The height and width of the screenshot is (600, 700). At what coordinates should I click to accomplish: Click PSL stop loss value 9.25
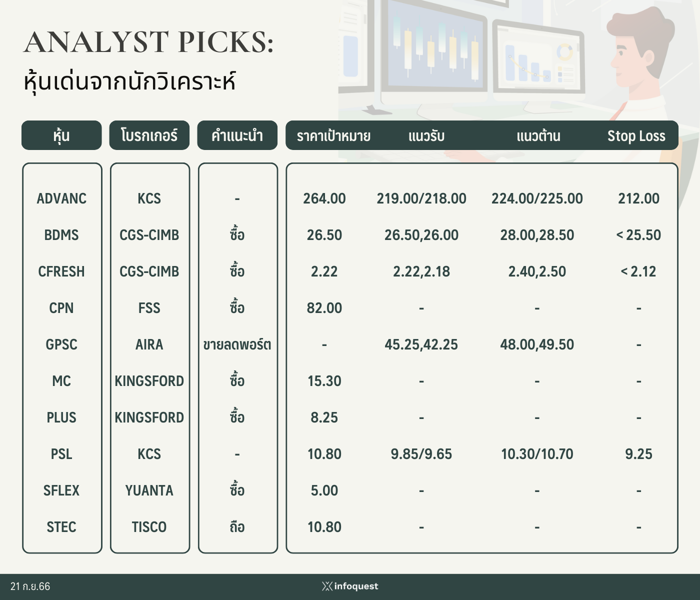coord(639,454)
